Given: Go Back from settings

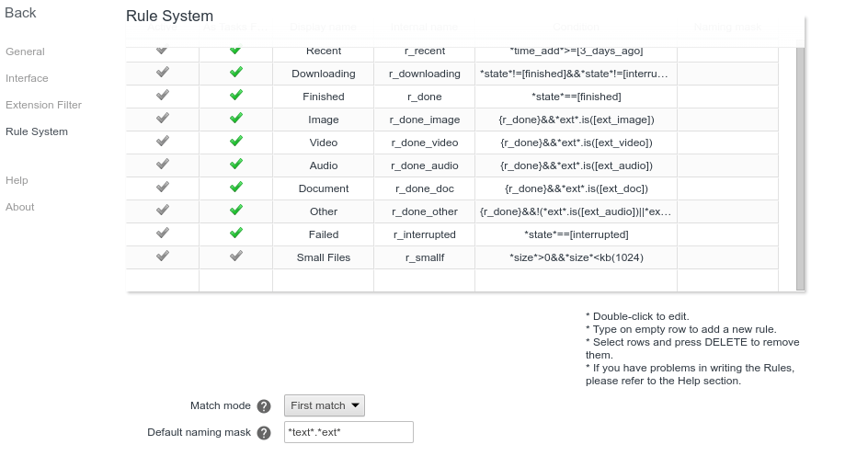Looking at the screenshot, I should [20, 13].
